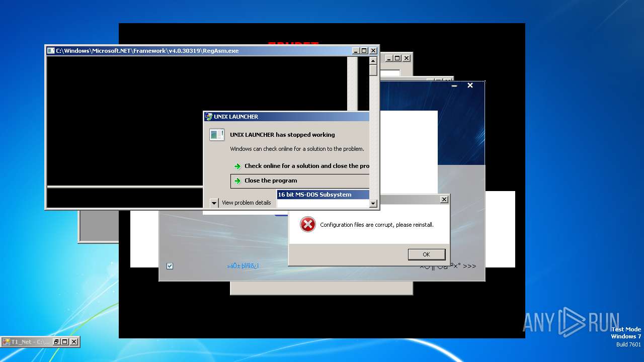
Task: Restore the minimized T1_Net window
Action: point(56,342)
